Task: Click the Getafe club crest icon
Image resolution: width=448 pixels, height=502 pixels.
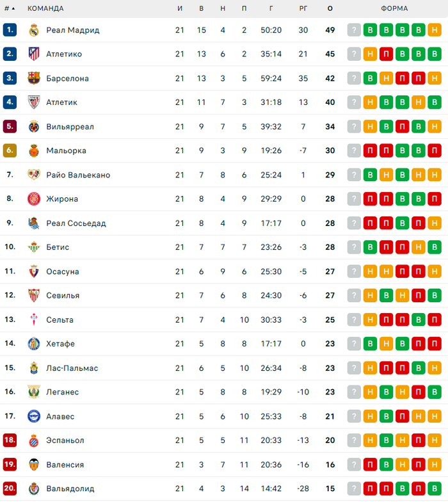Action: coord(34,344)
